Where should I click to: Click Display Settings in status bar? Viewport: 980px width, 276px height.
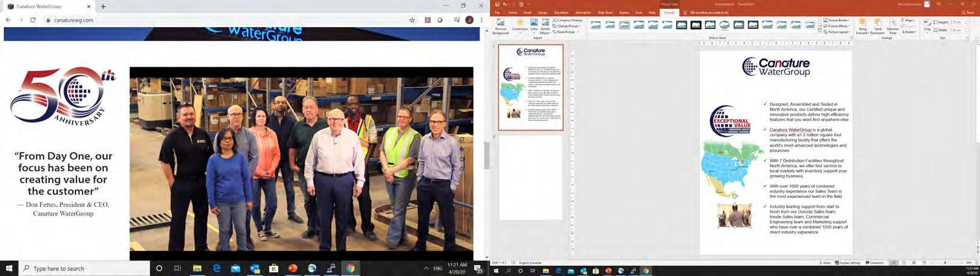tap(848, 263)
